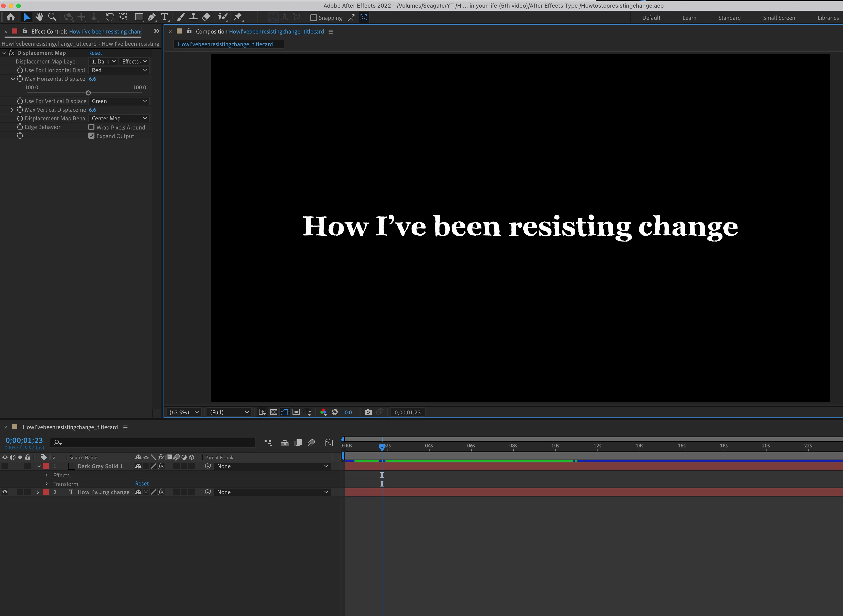
Task: Click the Home icon
Action: (x=11, y=17)
